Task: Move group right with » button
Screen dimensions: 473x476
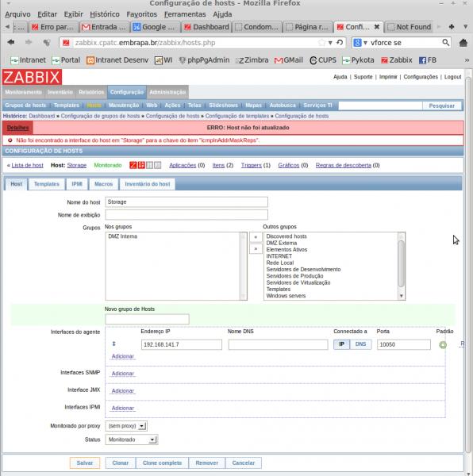Action: pos(256,248)
